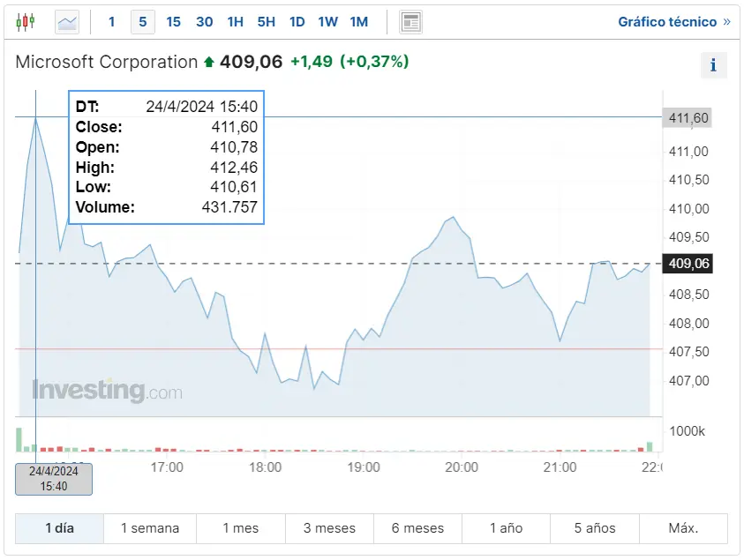Set interval to 1D
The width and height of the screenshot is (744, 560).
coord(297,22)
